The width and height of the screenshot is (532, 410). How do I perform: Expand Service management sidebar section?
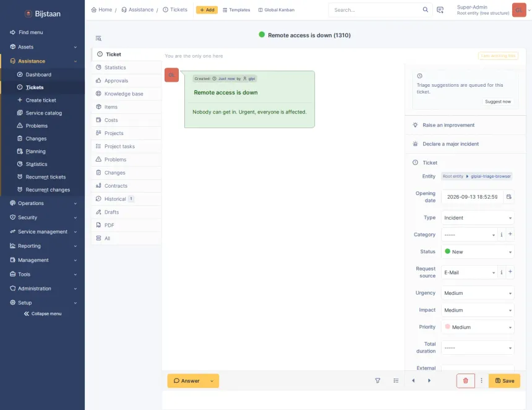43,232
